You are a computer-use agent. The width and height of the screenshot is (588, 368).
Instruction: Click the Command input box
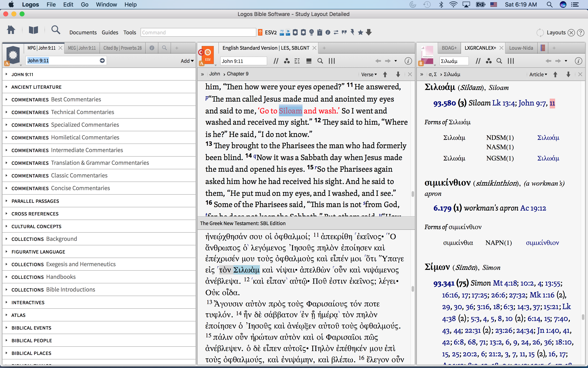198,32
